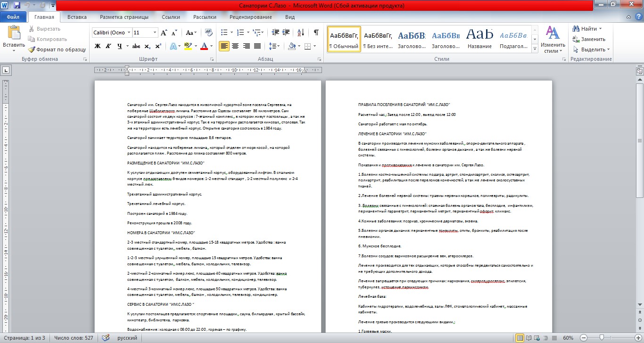Switch to the Разметка страницы tab

tap(124, 17)
